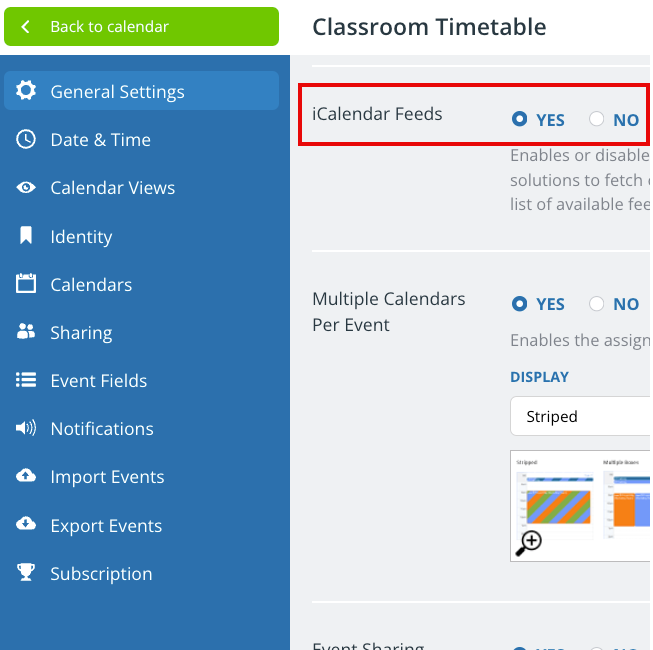Go back to calendar
The height and width of the screenshot is (650, 653).
coord(142,27)
